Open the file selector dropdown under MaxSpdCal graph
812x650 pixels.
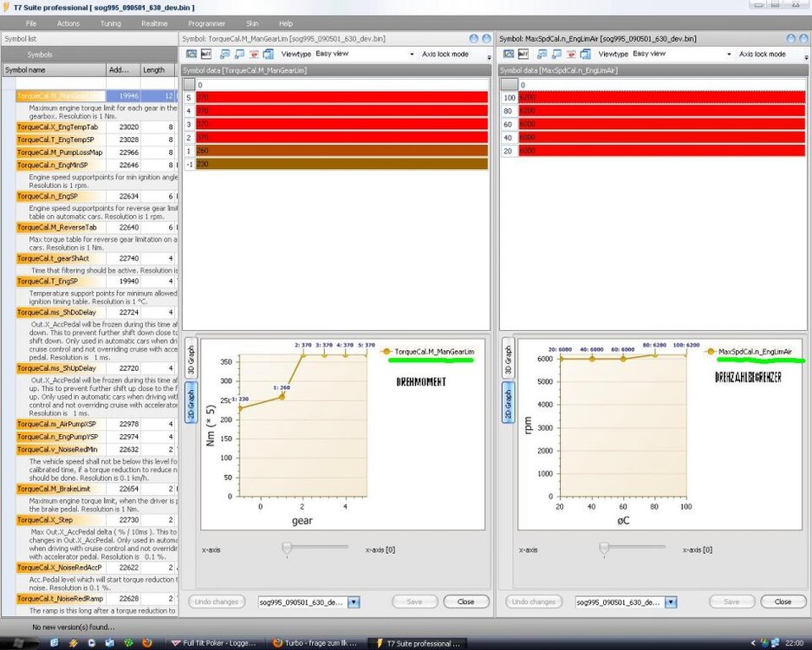point(671,602)
